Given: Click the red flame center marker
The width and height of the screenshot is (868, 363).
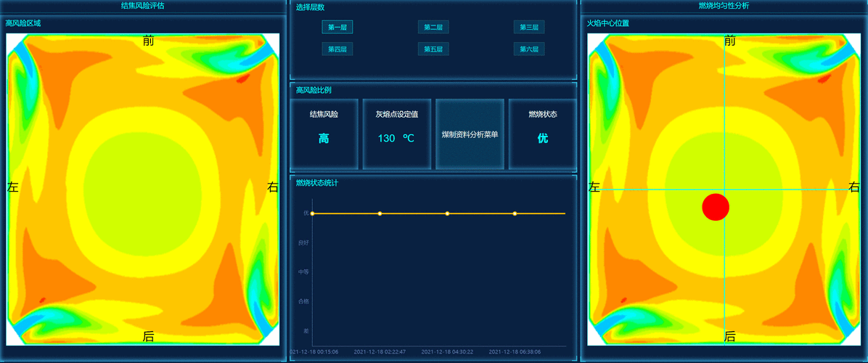Looking at the screenshot, I should point(716,207).
